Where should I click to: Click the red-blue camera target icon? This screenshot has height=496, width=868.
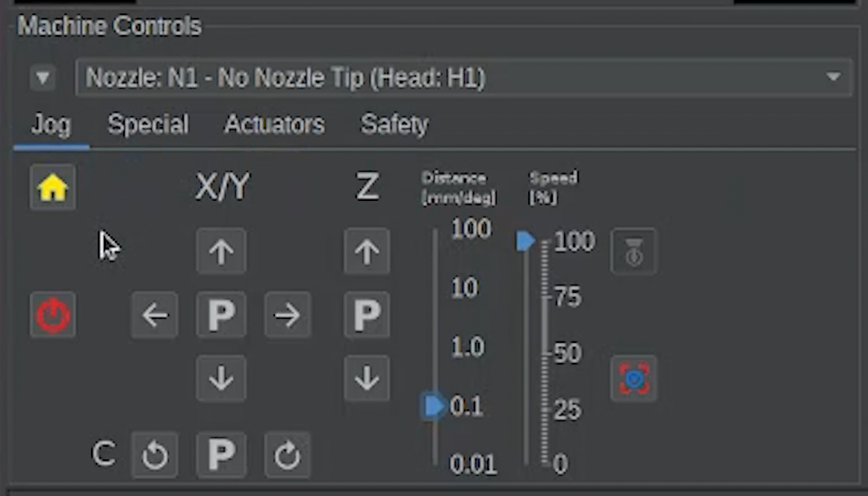(633, 379)
